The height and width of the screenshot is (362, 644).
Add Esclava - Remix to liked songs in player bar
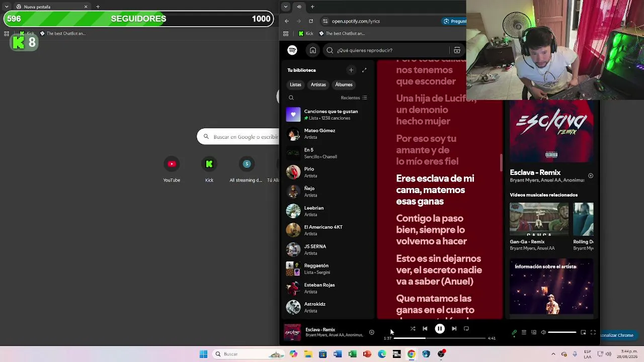coord(372,332)
